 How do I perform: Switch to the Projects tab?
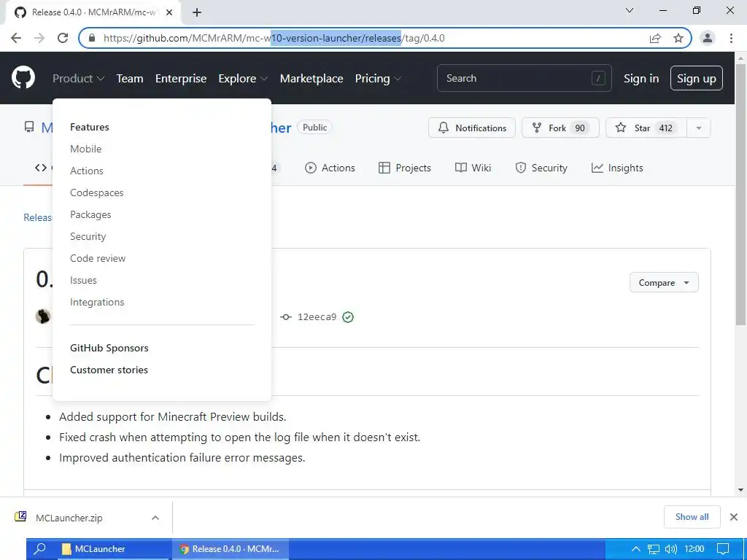pos(404,168)
